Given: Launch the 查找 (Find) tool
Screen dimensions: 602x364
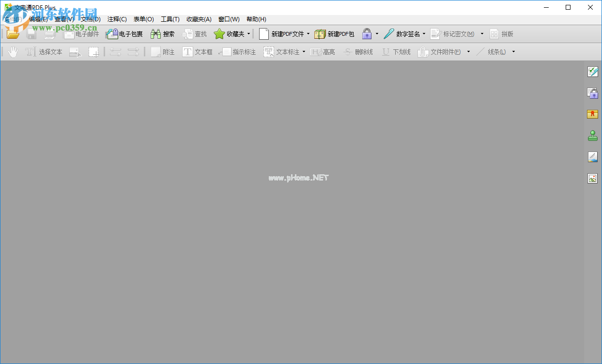Looking at the screenshot, I should pos(194,34).
